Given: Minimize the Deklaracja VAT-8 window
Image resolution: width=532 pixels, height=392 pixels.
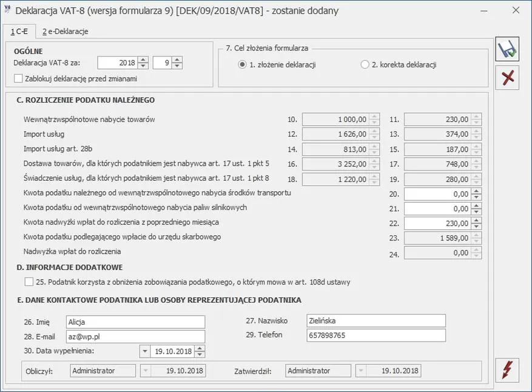Looking at the screenshot, I should tap(484, 10).
